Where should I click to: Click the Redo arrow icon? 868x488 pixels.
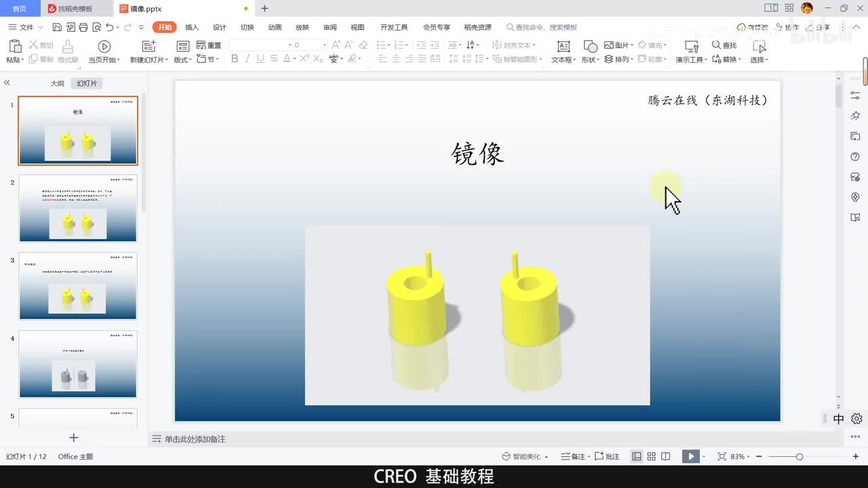[127, 27]
